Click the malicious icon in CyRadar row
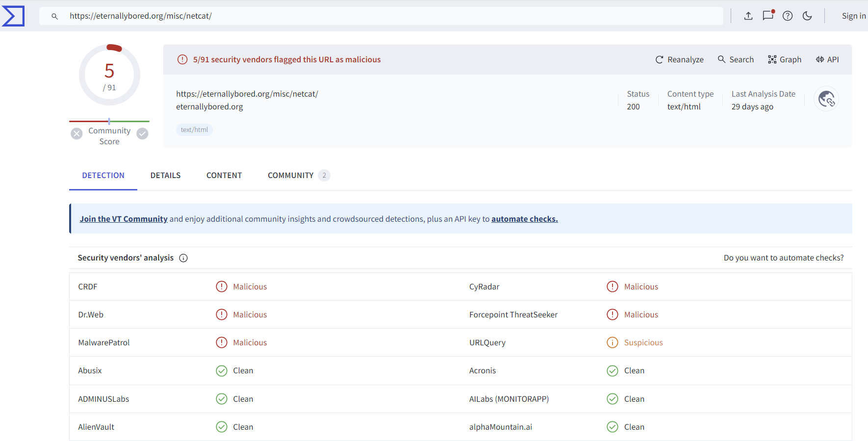 pyautogui.click(x=613, y=286)
